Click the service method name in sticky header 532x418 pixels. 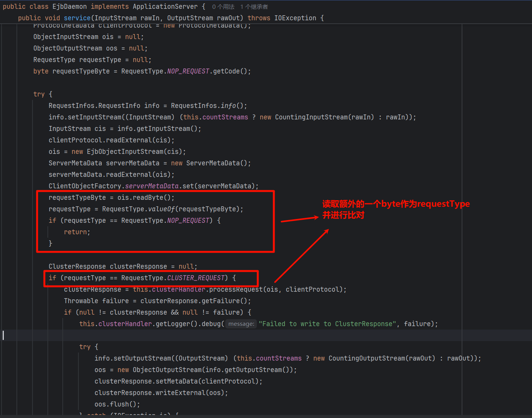click(77, 18)
